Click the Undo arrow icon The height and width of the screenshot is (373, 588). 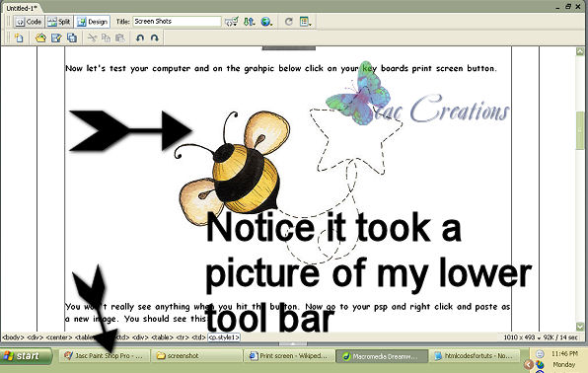tap(140, 37)
